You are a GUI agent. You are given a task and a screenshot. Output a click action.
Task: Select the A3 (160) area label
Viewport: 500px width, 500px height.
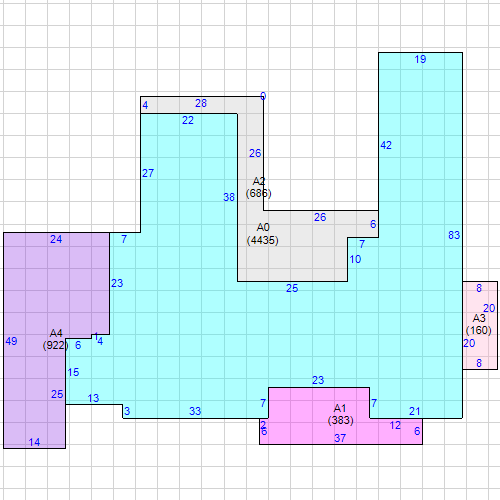pos(479,324)
